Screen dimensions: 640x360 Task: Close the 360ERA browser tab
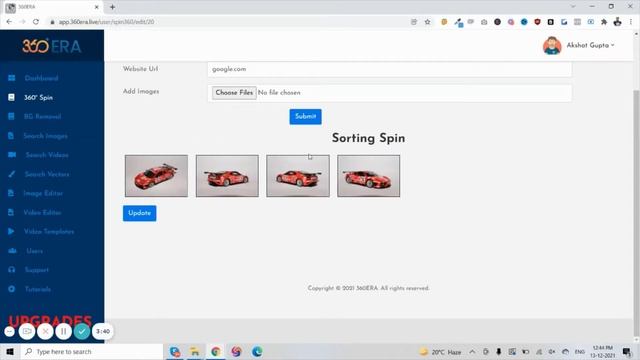point(97,7)
